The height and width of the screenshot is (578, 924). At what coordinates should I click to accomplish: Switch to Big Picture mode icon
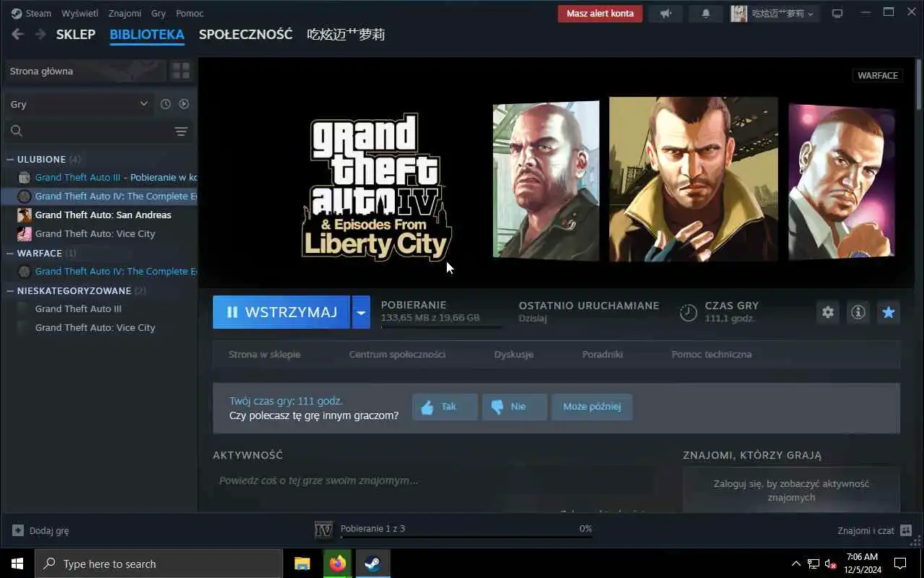pyautogui.click(x=837, y=14)
